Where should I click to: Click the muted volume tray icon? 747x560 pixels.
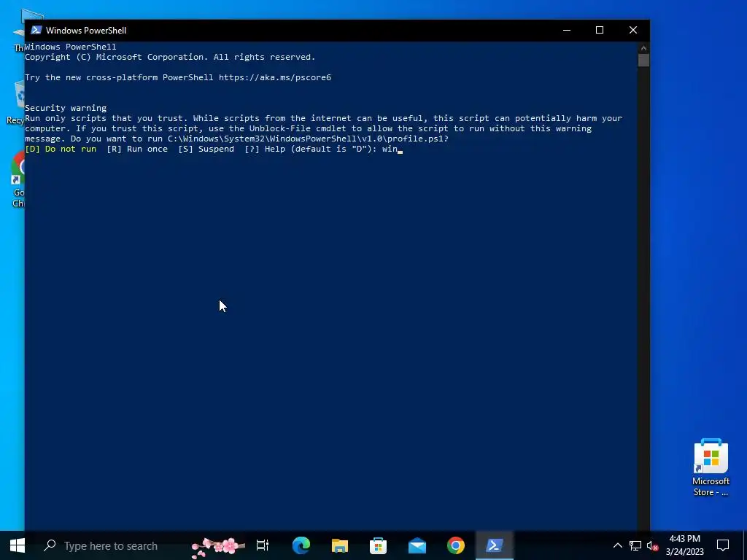tap(653, 545)
